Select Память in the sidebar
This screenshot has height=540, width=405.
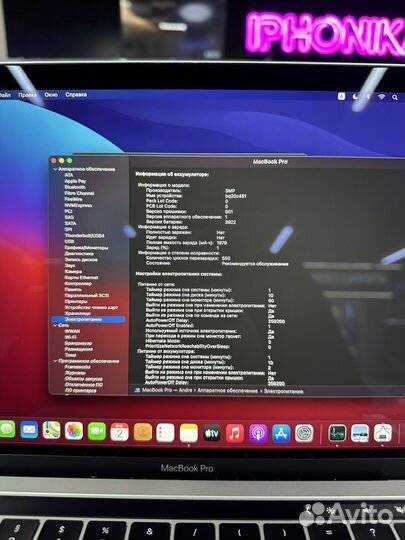(x=73, y=289)
